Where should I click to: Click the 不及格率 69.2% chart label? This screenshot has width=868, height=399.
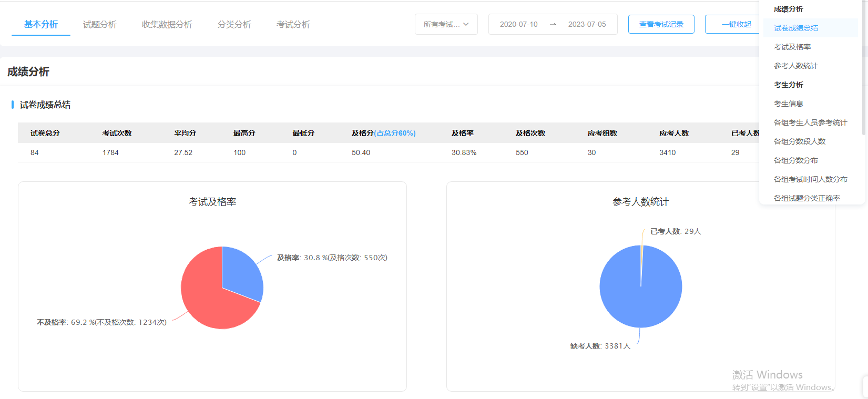pyautogui.click(x=101, y=322)
